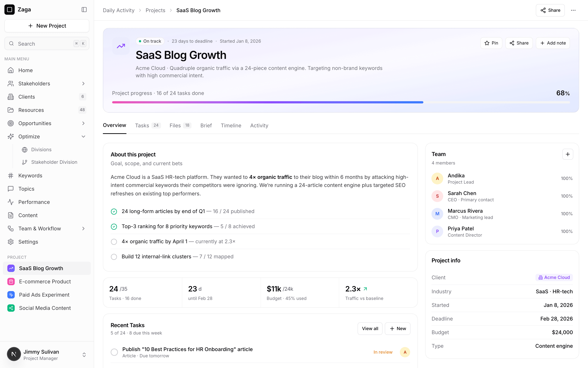Click the project progress bar
588x368 pixels.
[x=341, y=102]
